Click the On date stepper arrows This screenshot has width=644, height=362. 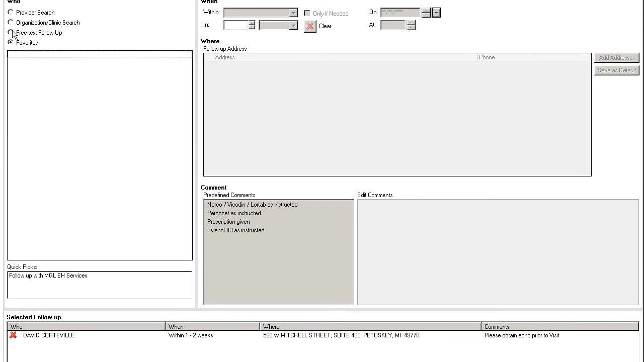pyautogui.click(x=426, y=13)
